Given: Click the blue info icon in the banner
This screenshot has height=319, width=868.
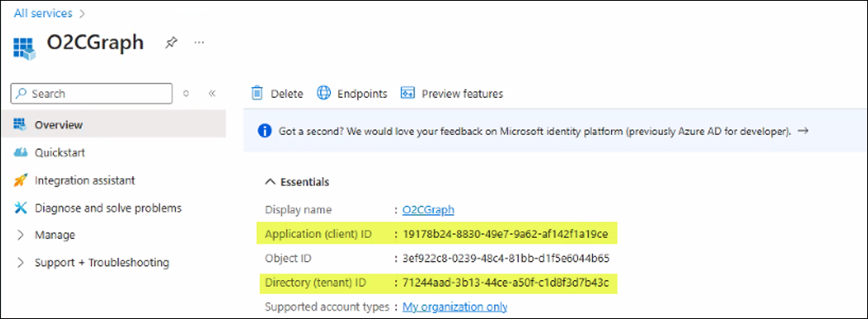Looking at the screenshot, I should (265, 132).
